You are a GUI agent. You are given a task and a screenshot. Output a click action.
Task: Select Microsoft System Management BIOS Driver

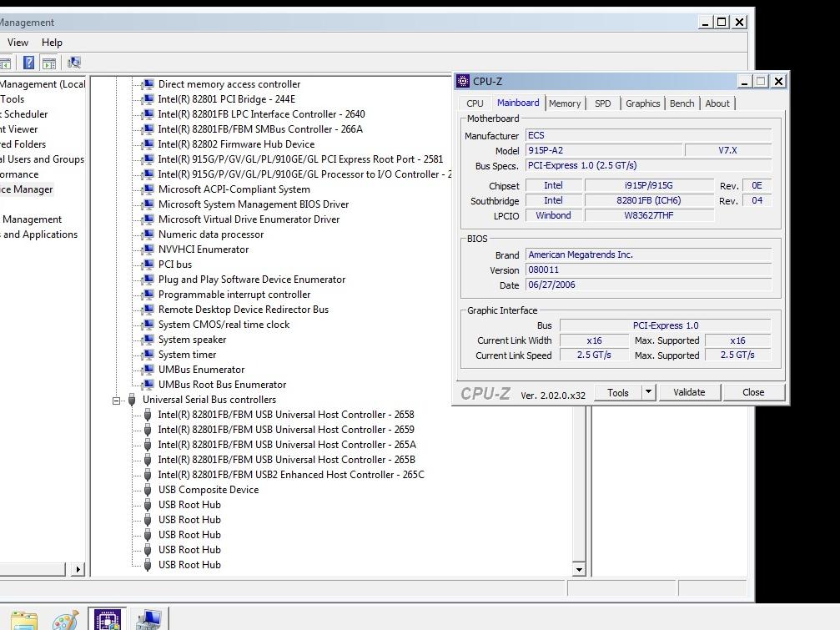click(x=254, y=204)
